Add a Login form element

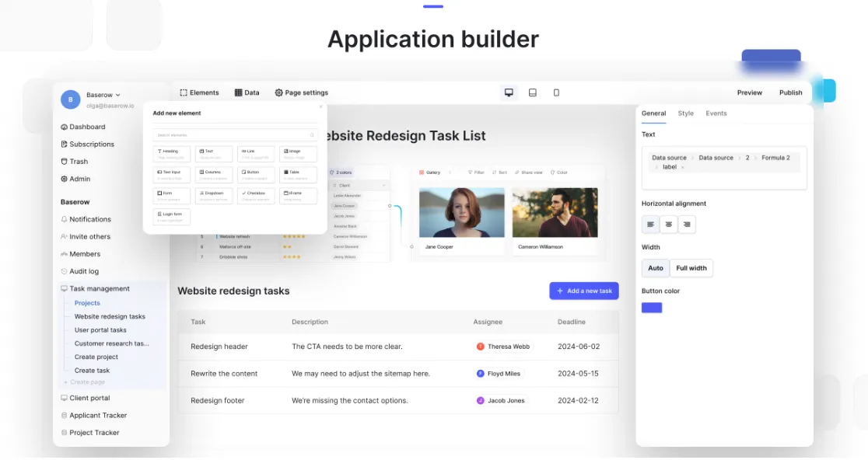point(172,217)
